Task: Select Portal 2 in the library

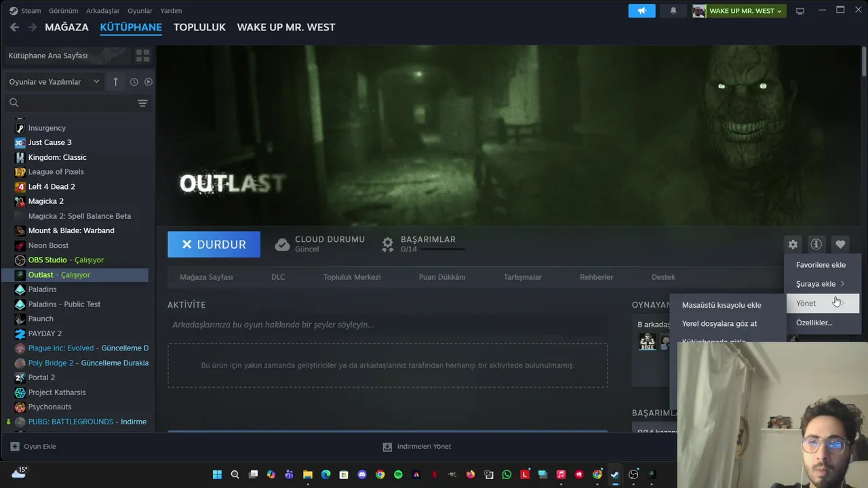Action: 41,378
